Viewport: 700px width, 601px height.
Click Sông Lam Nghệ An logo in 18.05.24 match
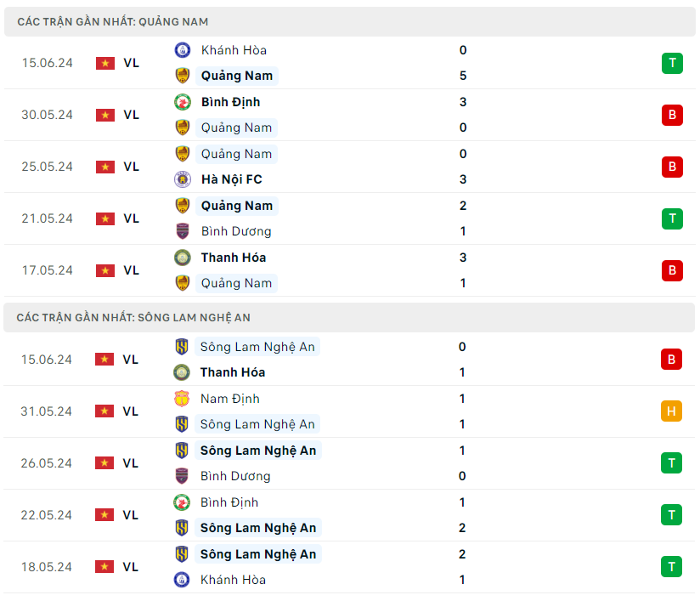182,554
